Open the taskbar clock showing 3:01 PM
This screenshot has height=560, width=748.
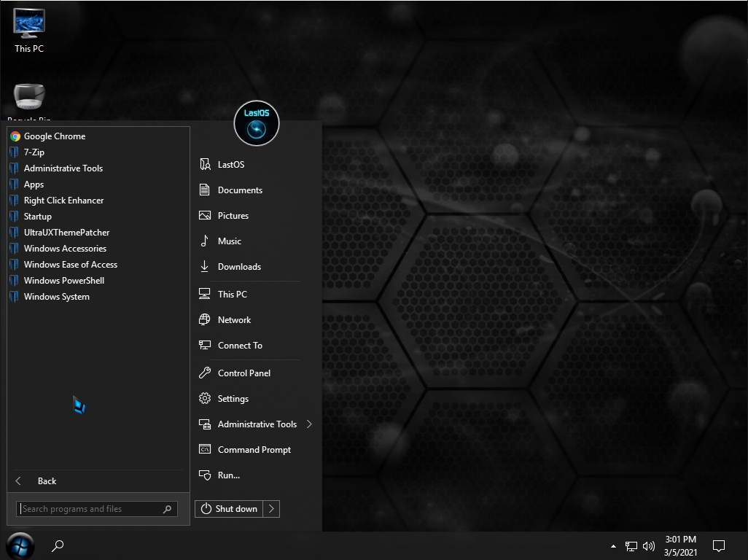coord(681,545)
